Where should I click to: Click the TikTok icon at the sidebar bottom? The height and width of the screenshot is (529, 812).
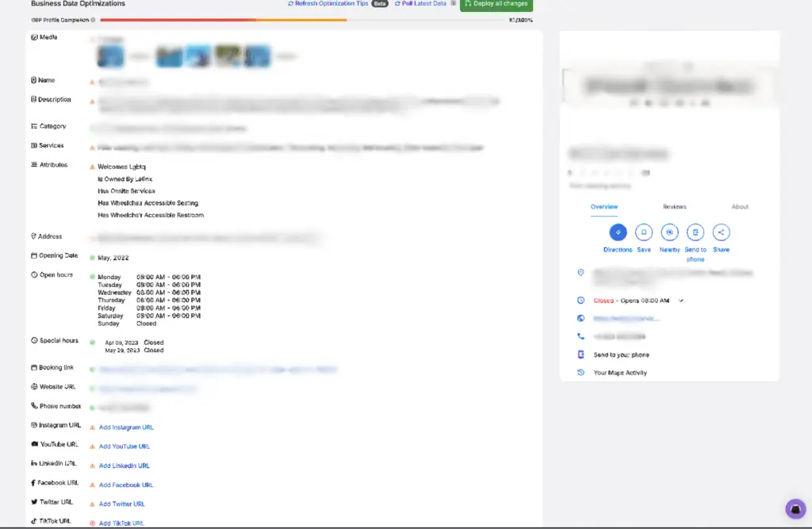click(33, 520)
